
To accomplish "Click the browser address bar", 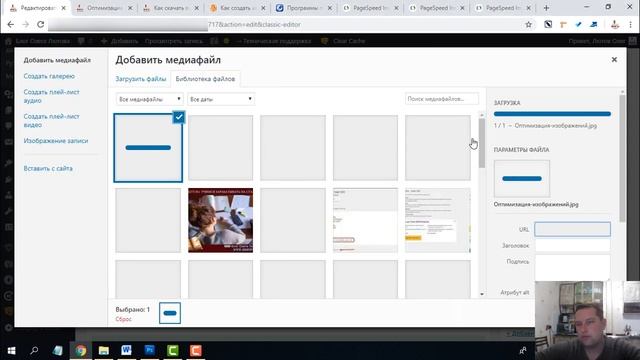I will click(x=282, y=24).
